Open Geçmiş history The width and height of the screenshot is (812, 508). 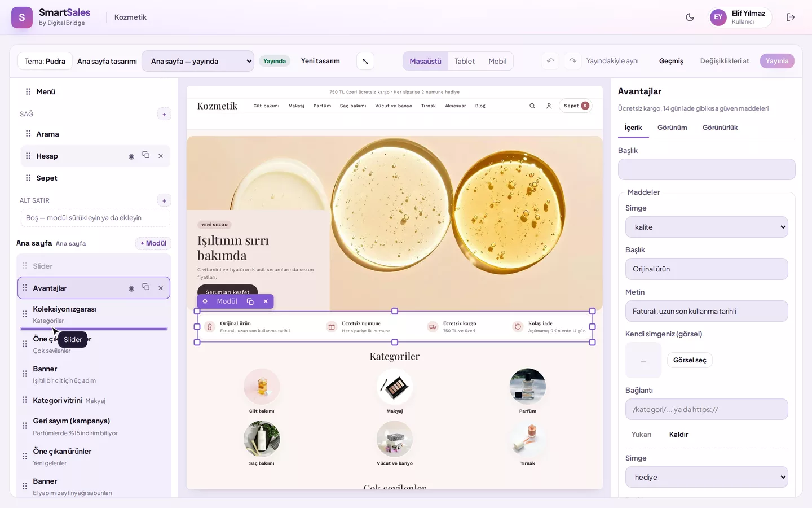pos(671,61)
